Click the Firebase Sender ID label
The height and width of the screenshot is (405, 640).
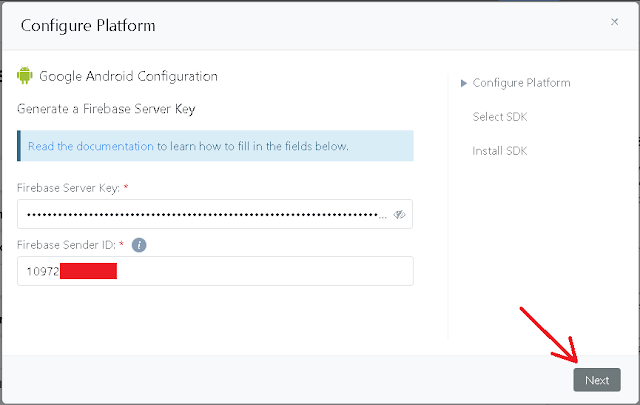pyautogui.click(x=66, y=245)
